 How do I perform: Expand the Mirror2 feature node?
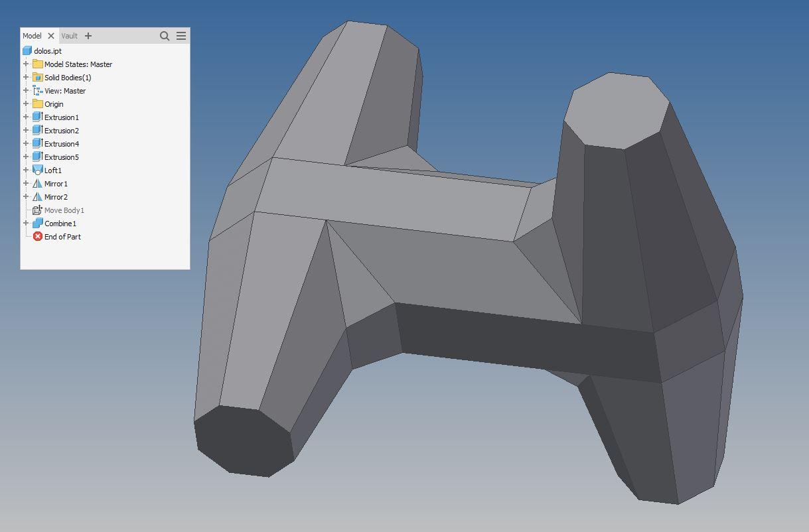26,197
